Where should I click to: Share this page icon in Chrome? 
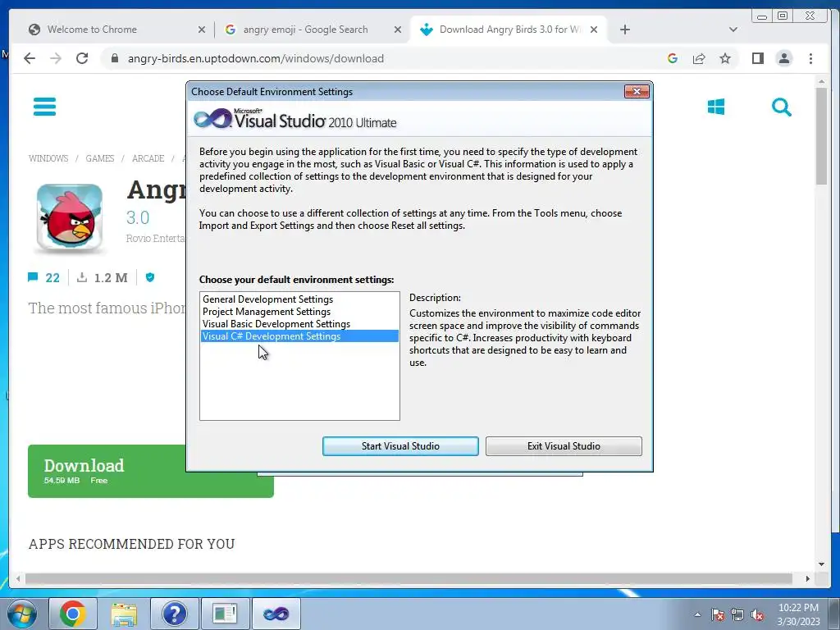click(x=699, y=58)
